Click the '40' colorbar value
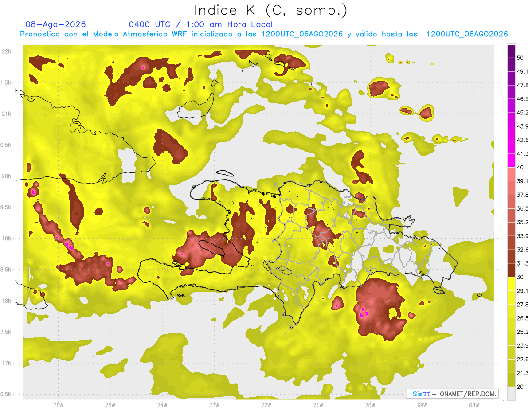 pos(521,167)
